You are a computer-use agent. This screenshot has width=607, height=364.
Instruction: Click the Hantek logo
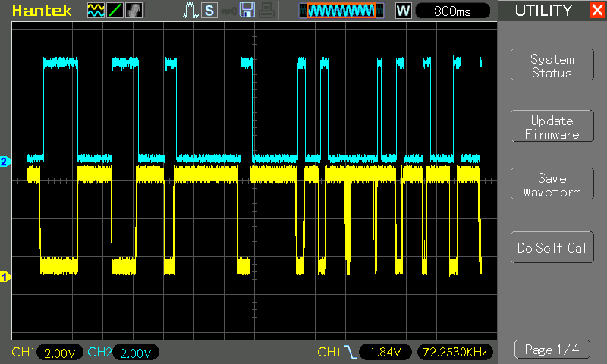pos(42,11)
